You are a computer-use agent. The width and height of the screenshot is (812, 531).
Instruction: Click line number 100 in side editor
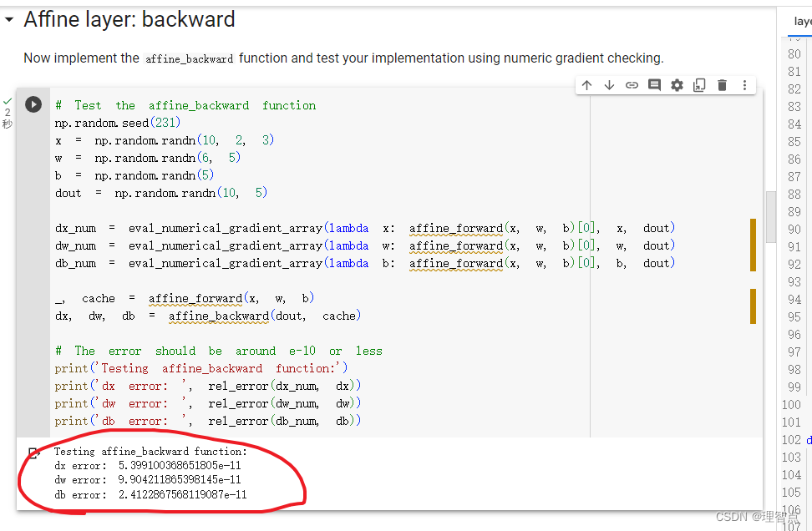click(791, 405)
